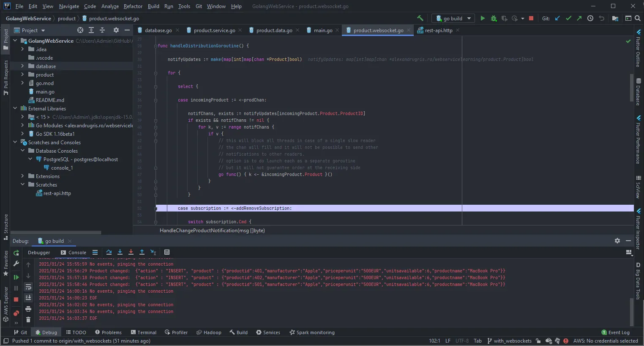Resume program in the Debug panel

coord(16,277)
